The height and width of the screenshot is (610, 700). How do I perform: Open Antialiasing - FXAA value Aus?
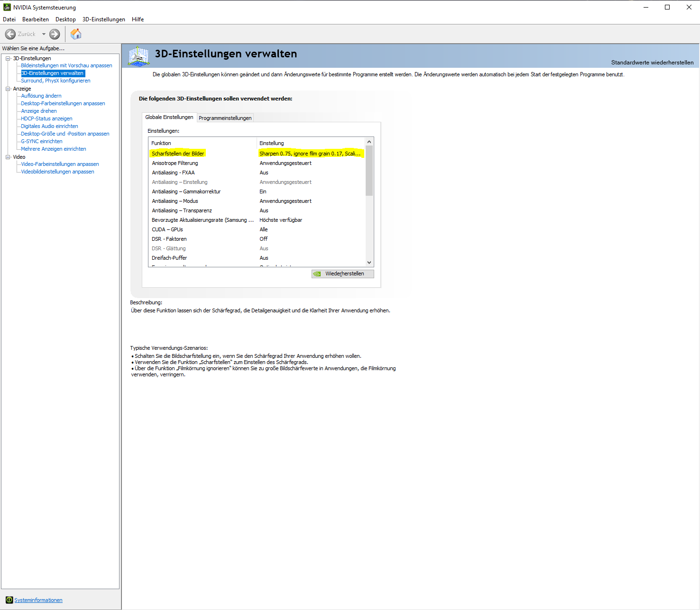(264, 173)
